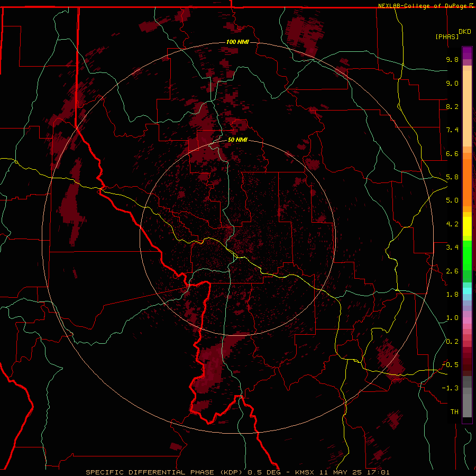Click the 9.8 value on the color scale
Viewport: 476px width, 476px height.
(x=452, y=59)
